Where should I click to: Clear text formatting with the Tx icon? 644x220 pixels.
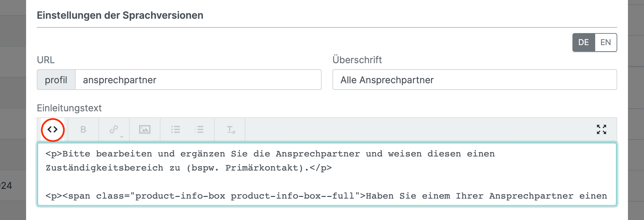point(231,129)
